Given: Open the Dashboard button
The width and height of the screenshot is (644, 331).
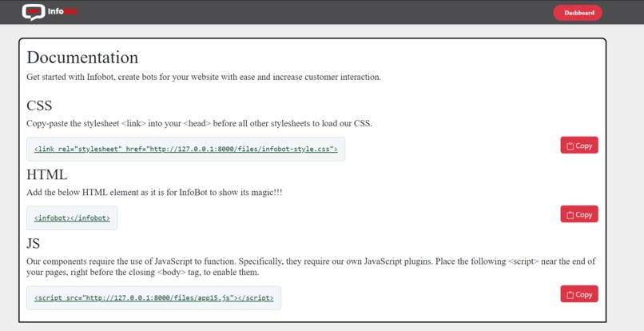Looking at the screenshot, I should (578, 13).
